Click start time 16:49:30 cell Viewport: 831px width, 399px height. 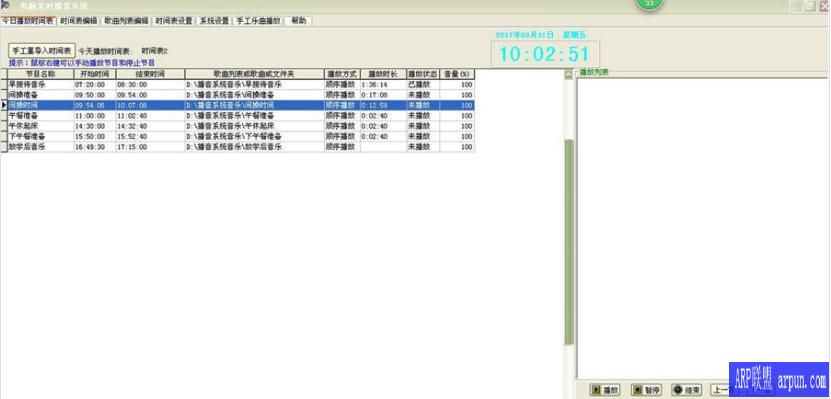coord(95,147)
